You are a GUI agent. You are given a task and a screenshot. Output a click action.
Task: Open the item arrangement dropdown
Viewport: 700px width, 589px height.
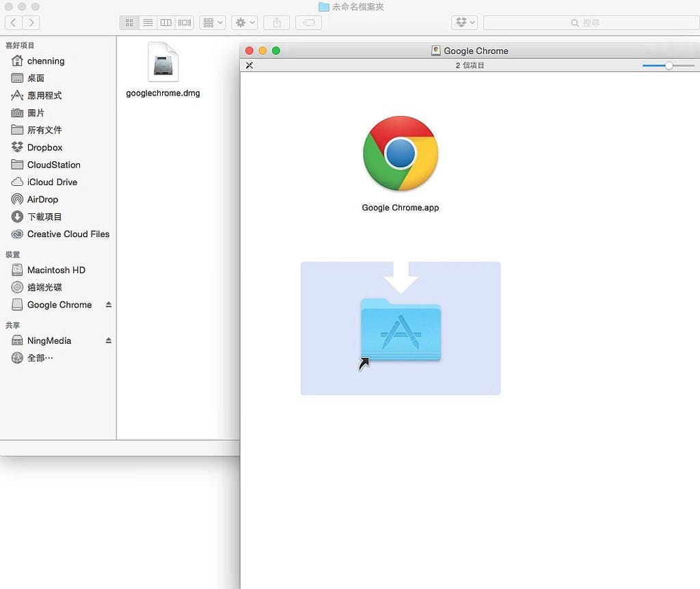(x=213, y=23)
